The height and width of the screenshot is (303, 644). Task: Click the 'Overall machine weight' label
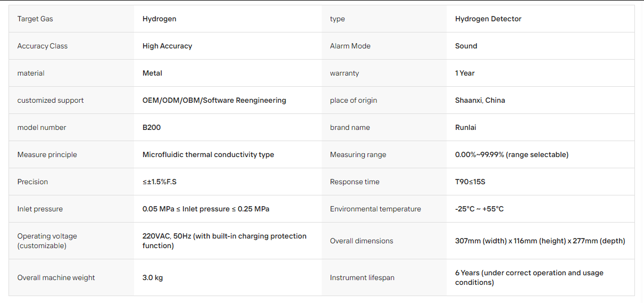click(56, 277)
